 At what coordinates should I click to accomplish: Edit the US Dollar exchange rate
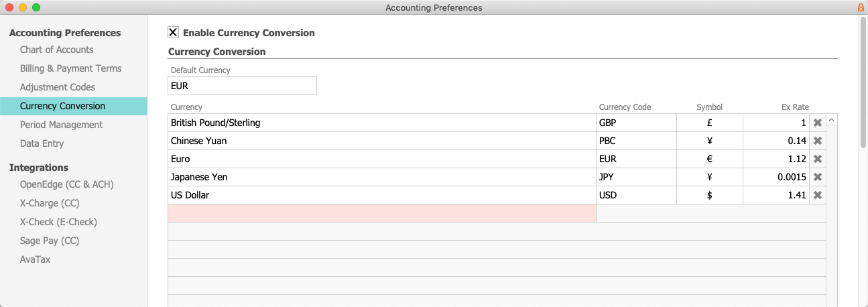pyautogui.click(x=776, y=195)
